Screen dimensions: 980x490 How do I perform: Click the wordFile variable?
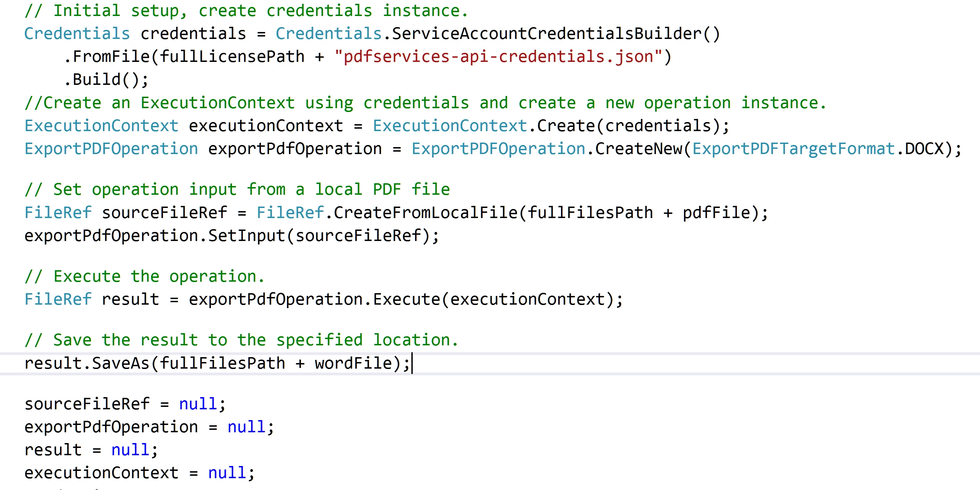(353, 363)
